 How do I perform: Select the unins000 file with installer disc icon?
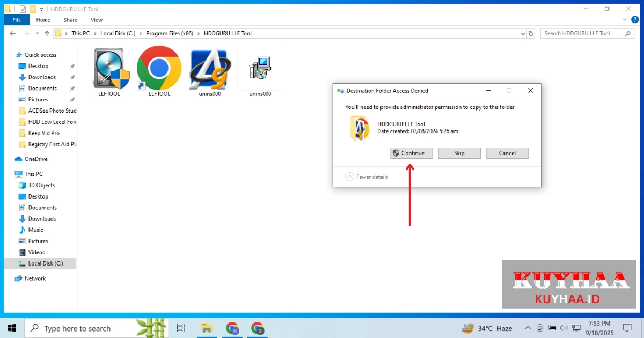click(x=260, y=72)
